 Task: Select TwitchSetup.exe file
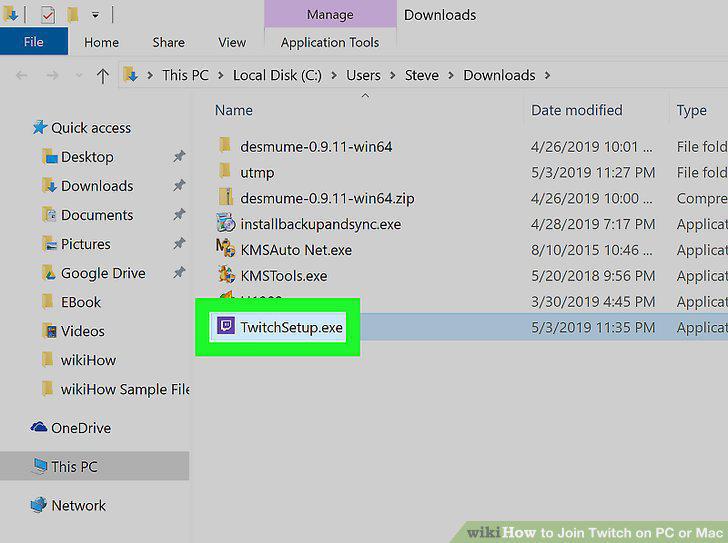click(291, 328)
